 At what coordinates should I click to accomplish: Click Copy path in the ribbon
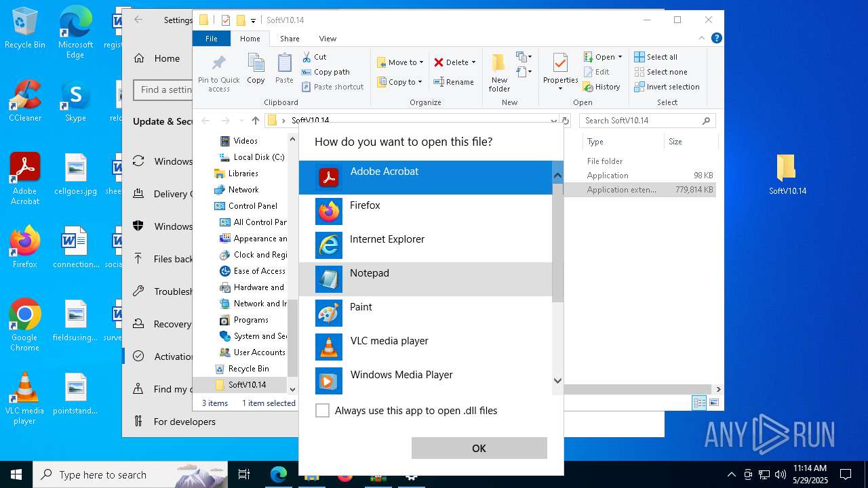pos(325,72)
